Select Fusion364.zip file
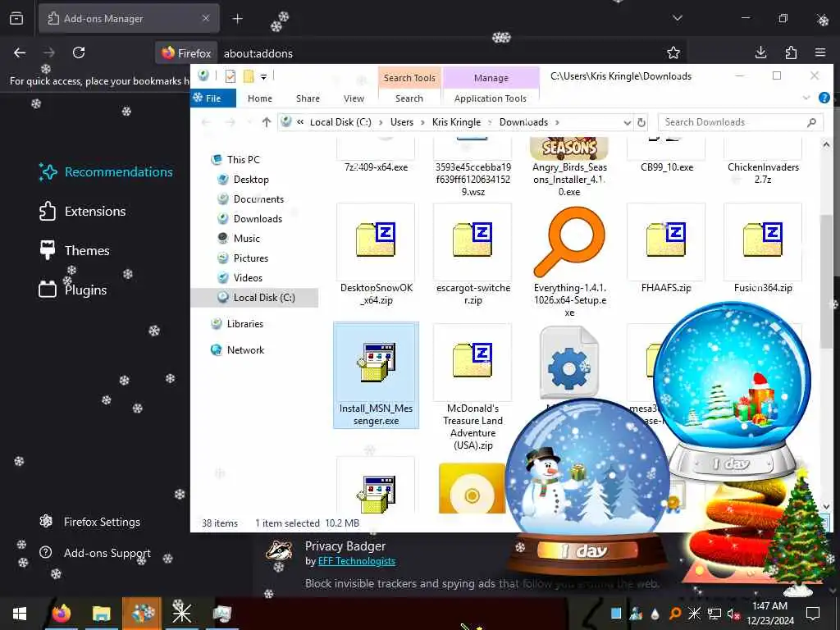 pos(763,249)
